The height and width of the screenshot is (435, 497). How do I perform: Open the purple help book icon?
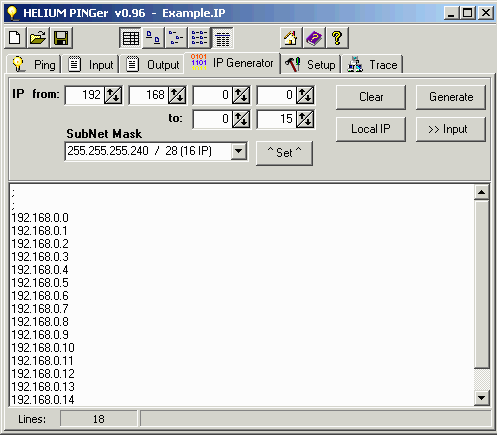coord(314,38)
